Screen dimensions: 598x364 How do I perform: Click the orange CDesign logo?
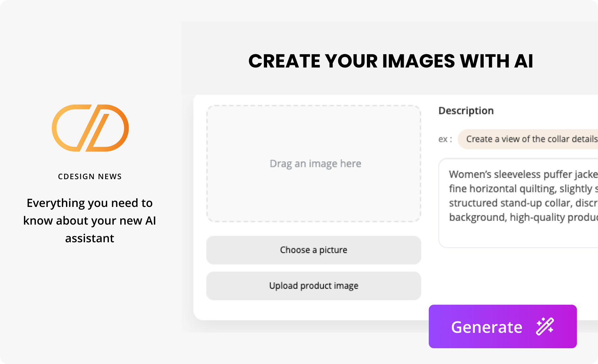pos(90,128)
